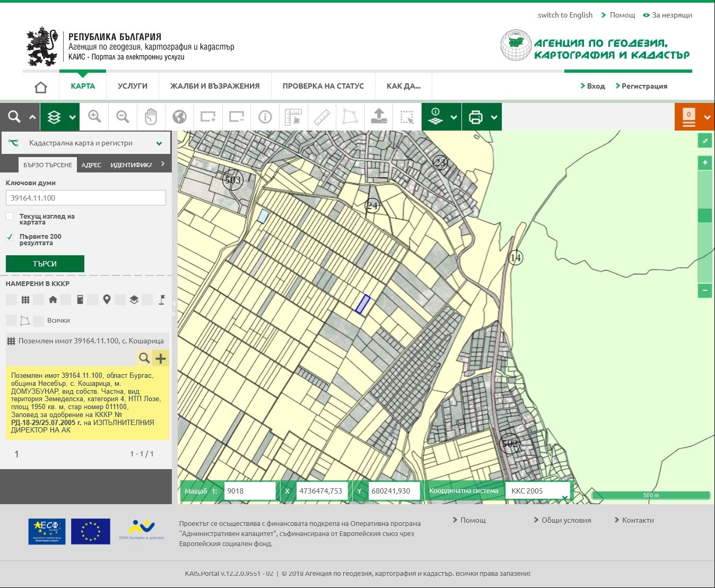The width and height of the screenshot is (715, 588).
Task: Select the polygon area drawing tool
Action: click(x=350, y=117)
